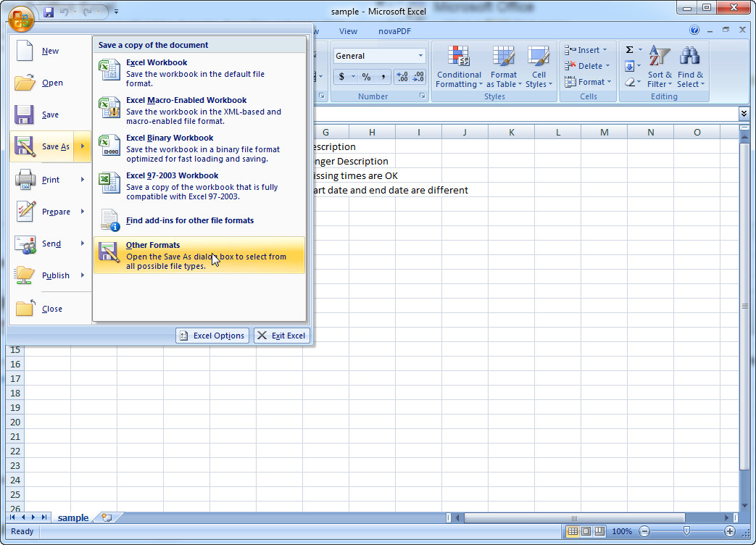Click the horizontal scrollbar thumb
Image resolution: width=756 pixels, height=545 pixels.
tap(574, 518)
